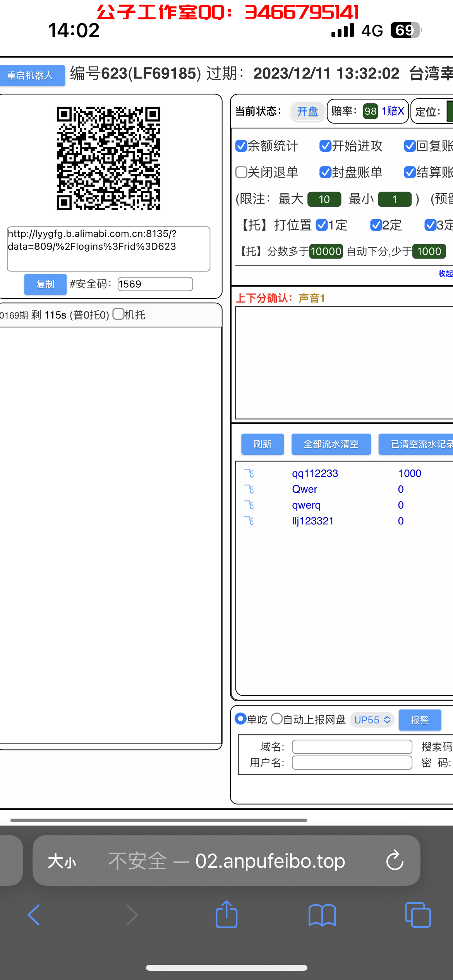This screenshot has width=453, height=980.
Task: Click the username Qwer
Action: pos(304,489)
